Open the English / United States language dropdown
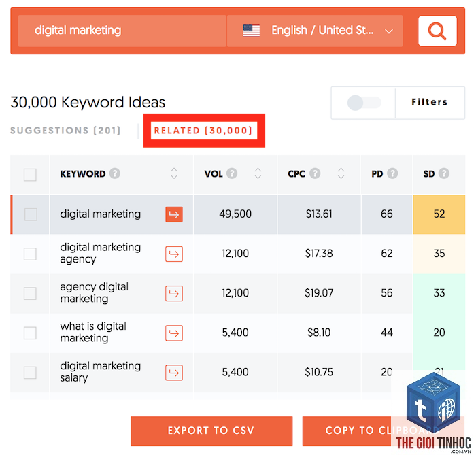This screenshot has width=476, height=455. click(315, 31)
